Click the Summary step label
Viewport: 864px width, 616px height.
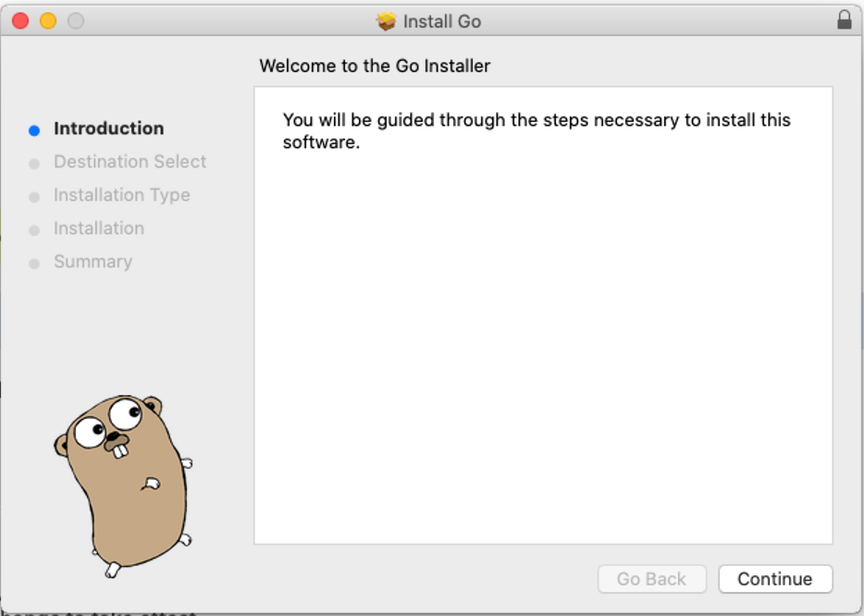(x=93, y=262)
